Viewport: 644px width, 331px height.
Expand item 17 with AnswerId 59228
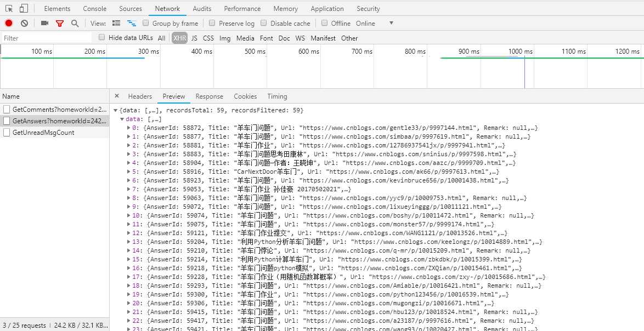(129, 277)
